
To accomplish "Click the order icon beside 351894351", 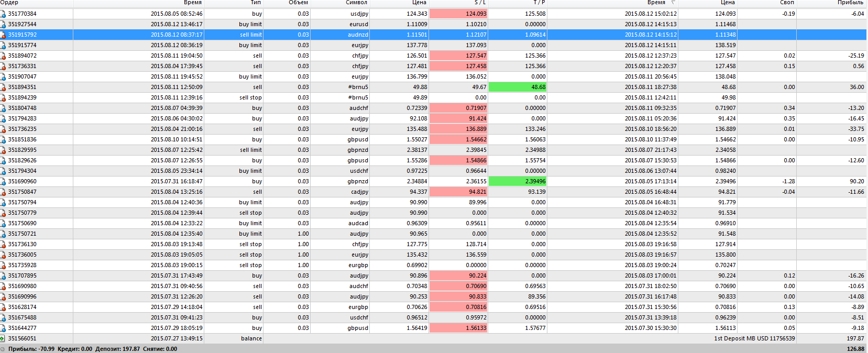I will [3, 87].
